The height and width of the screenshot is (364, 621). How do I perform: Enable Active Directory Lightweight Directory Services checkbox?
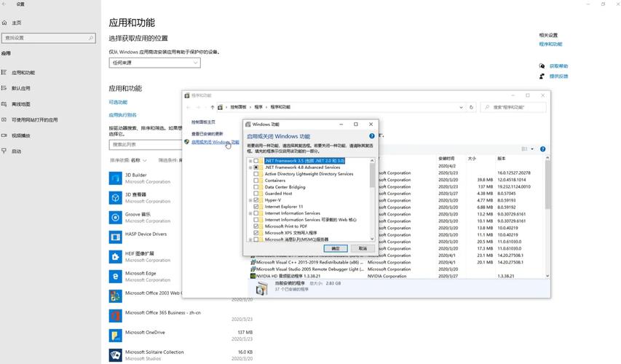point(256,174)
